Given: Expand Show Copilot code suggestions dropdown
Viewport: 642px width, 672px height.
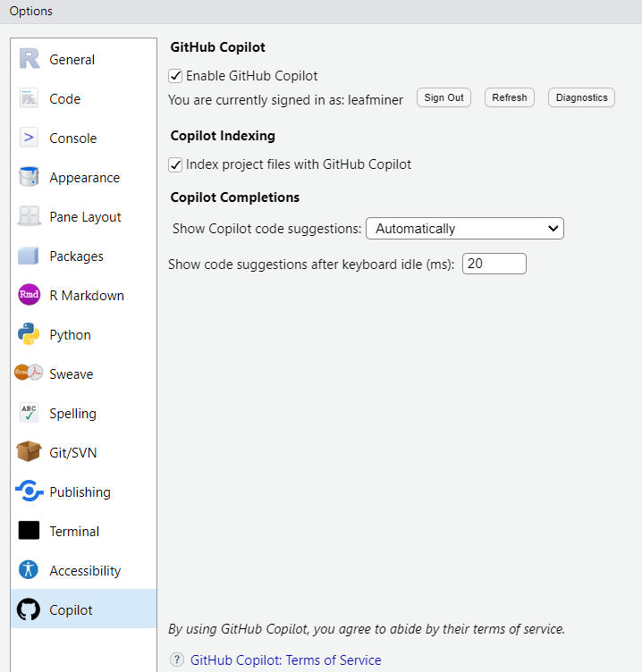Looking at the screenshot, I should [x=465, y=229].
